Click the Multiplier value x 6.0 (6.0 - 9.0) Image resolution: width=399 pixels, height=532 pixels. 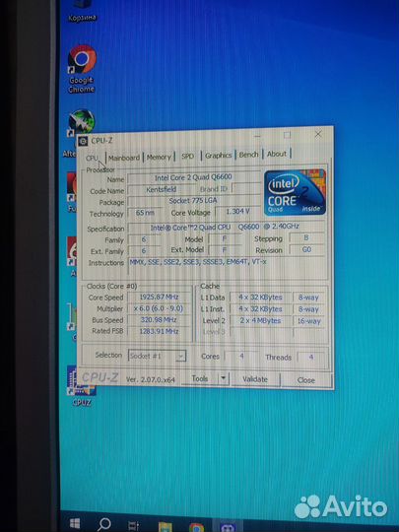click(x=159, y=308)
